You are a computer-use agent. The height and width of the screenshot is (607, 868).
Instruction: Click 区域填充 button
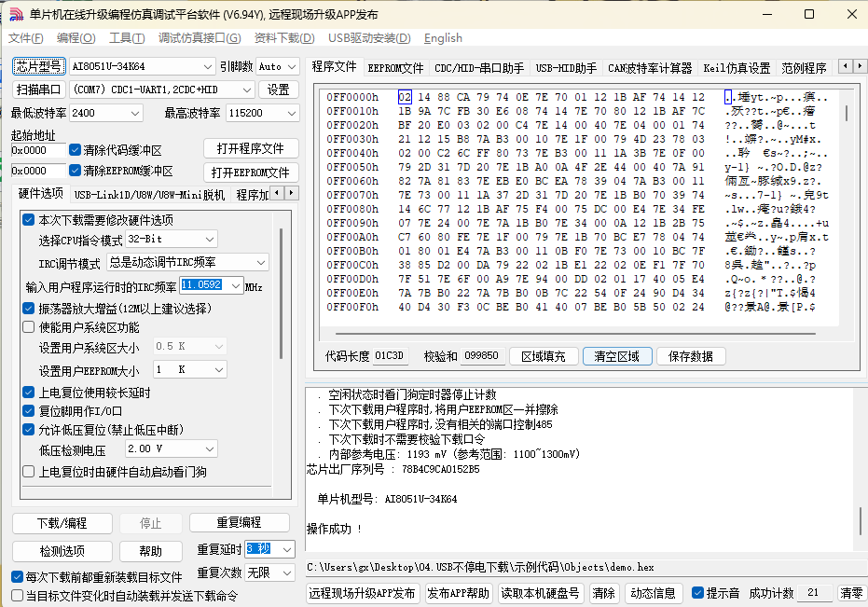(543, 356)
